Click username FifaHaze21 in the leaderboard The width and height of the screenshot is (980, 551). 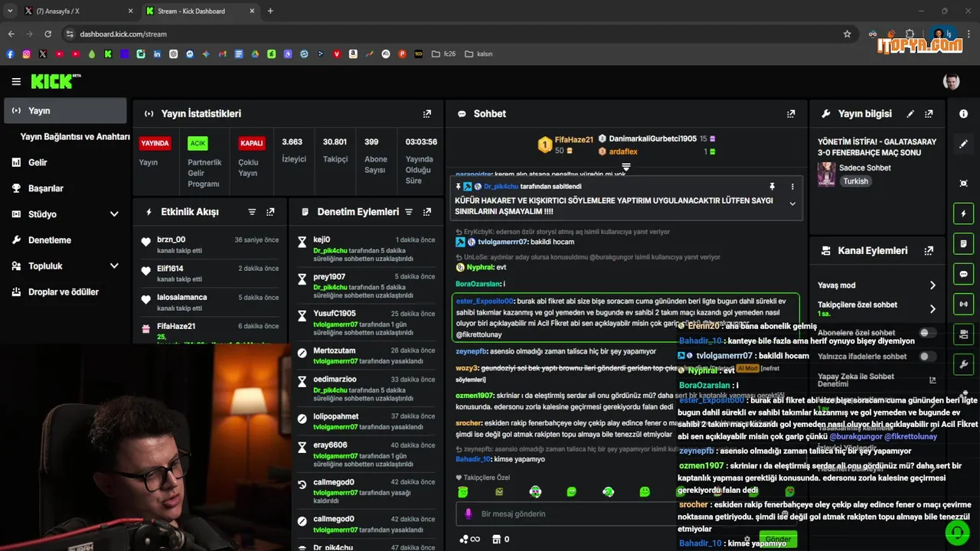[x=574, y=139]
